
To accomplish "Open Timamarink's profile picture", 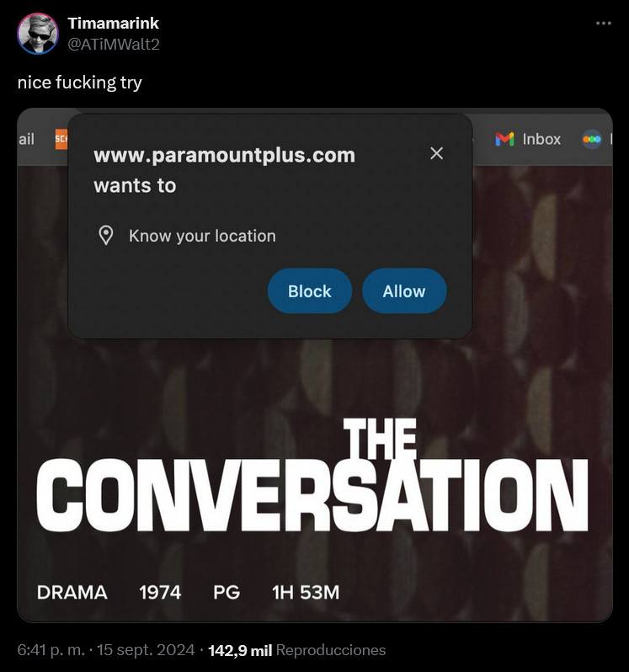I will coord(38,34).
